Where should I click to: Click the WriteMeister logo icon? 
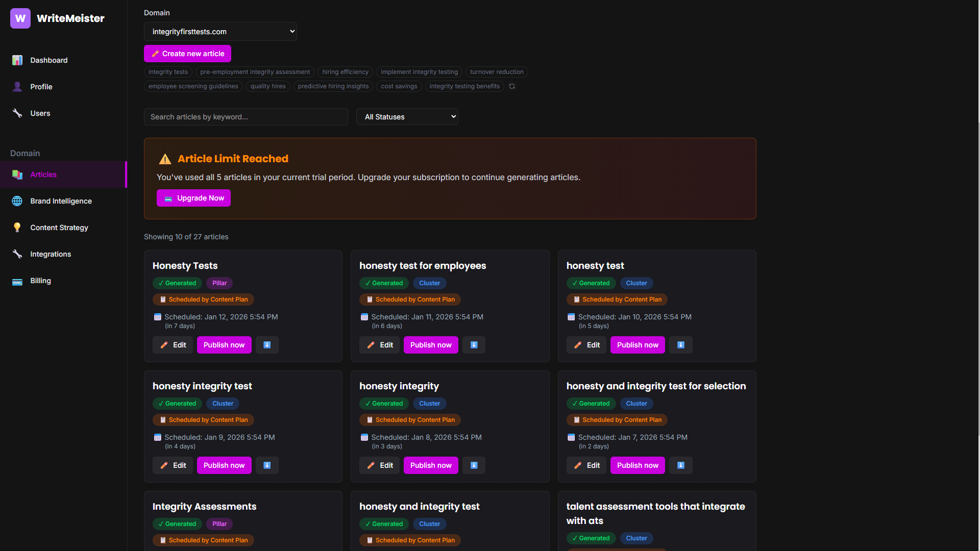click(20, 18)
